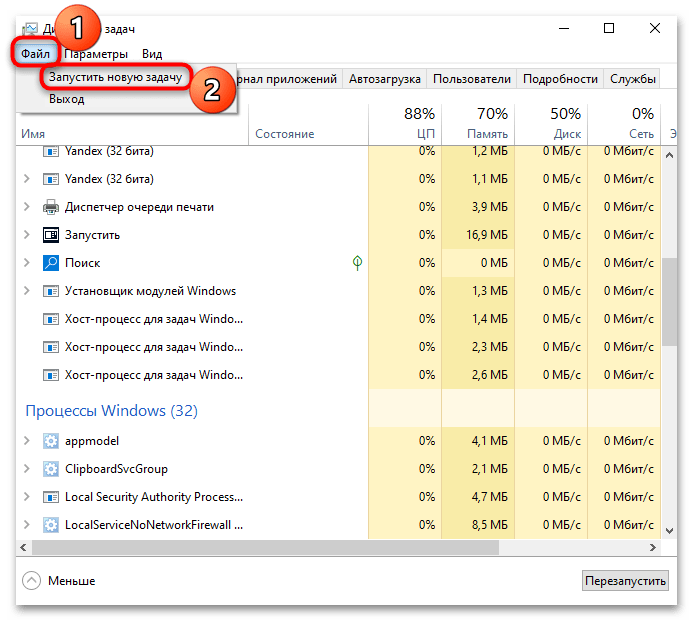Viewport: 693px width, 621px height.
Task: Click the printer icon of Диспетчер очереди печати
Action: [51, 207]
